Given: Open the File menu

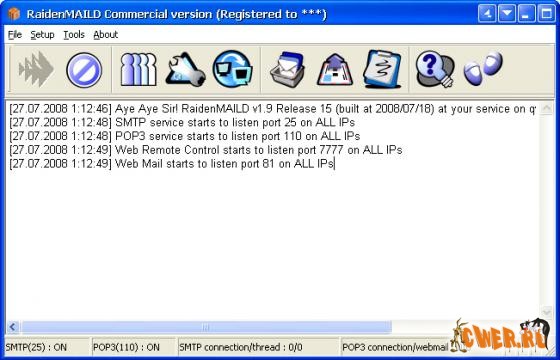Looking at the screenshot, I should pyautogui.click(x=15, y=35).
